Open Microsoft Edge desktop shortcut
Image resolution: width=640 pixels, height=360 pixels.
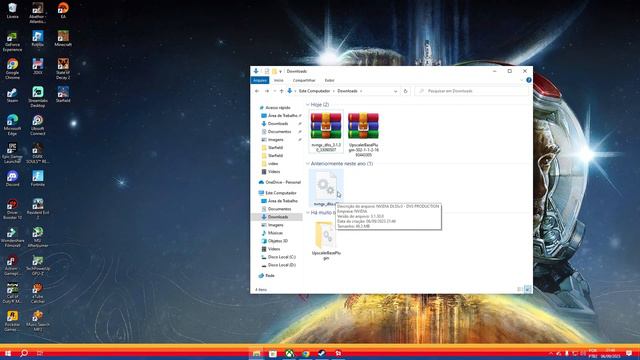tap(12, 125)
